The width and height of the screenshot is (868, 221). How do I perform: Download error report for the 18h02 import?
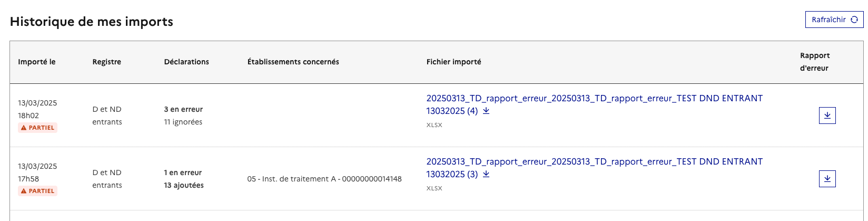pyautogui.click(x=827, y=116)
